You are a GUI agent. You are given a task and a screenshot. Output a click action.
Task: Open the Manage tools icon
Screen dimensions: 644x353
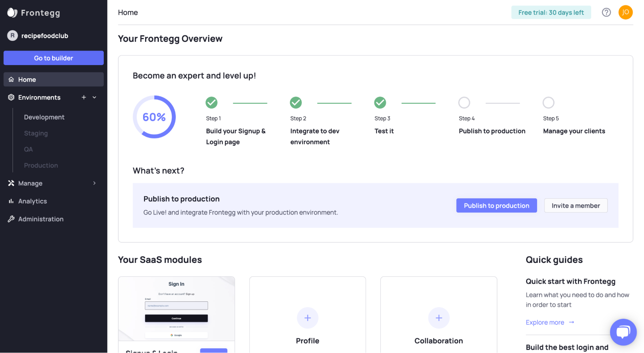[11, 183]
